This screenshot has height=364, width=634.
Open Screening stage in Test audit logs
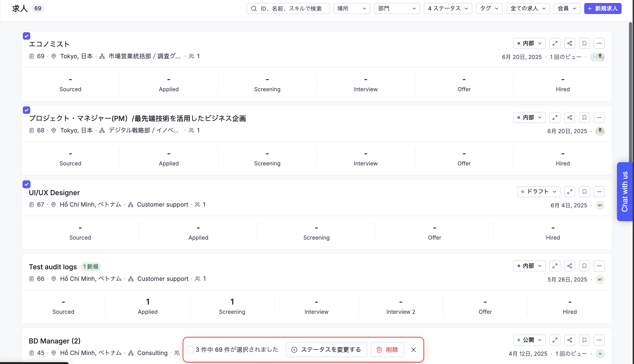click(232, 306)
